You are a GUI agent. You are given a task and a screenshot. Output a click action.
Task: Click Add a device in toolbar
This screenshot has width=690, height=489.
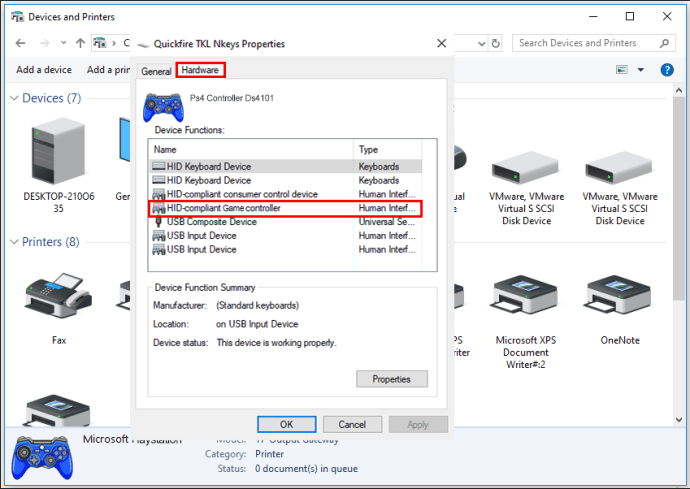click(x=44, y=70)
